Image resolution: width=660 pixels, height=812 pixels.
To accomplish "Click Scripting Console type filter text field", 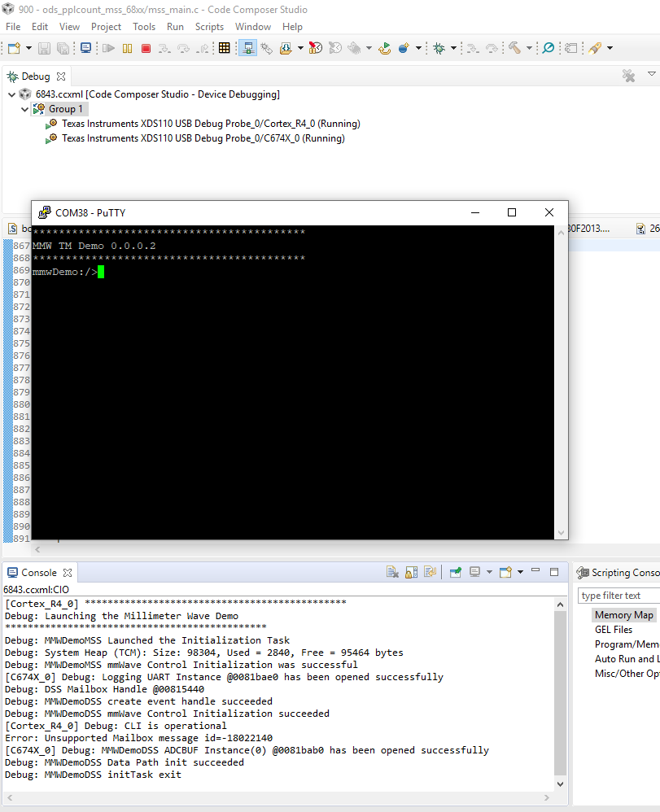I will pos(619,596).
